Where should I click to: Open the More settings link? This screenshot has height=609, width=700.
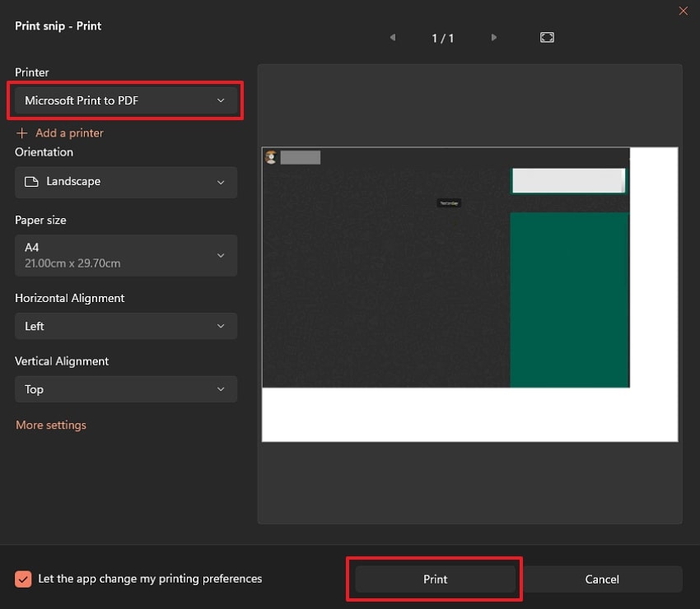click(x=51, y=425)
